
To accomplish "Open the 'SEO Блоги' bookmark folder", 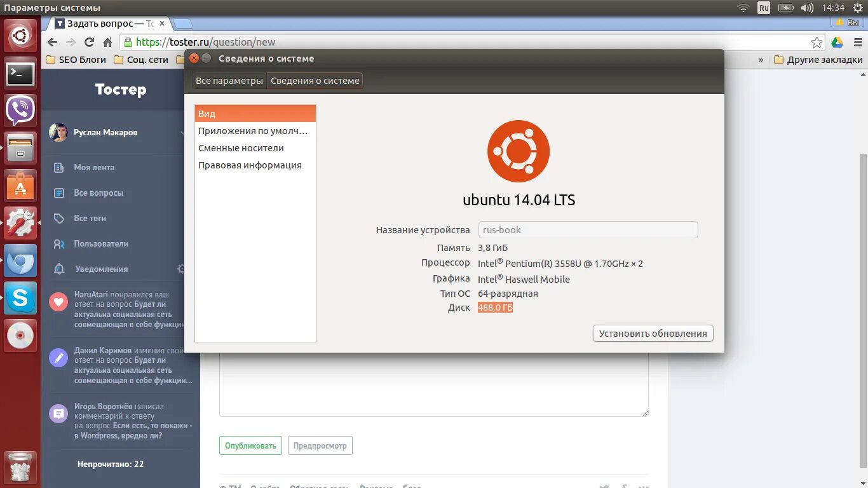I will coord(77,60).
